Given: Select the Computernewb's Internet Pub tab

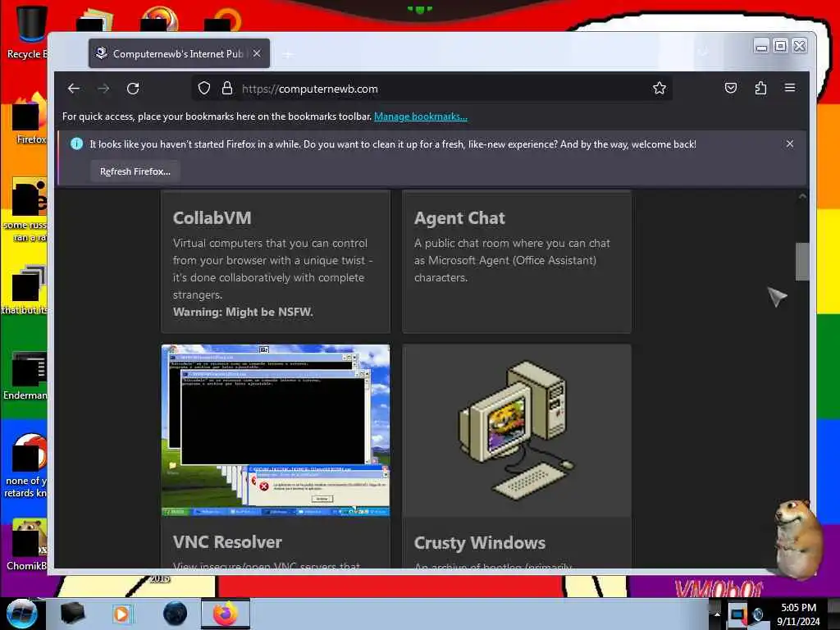Looking at the screenshot, I should (x=179, y=53).
